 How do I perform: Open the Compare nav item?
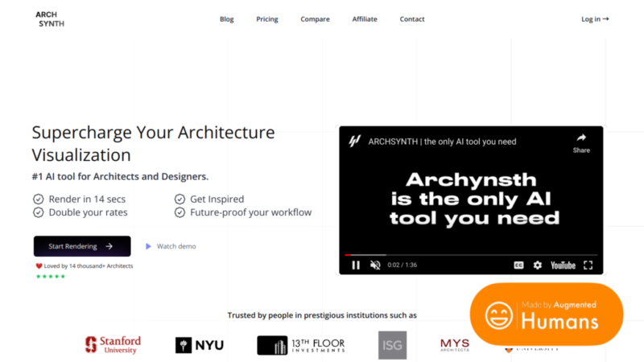[315, 19]
